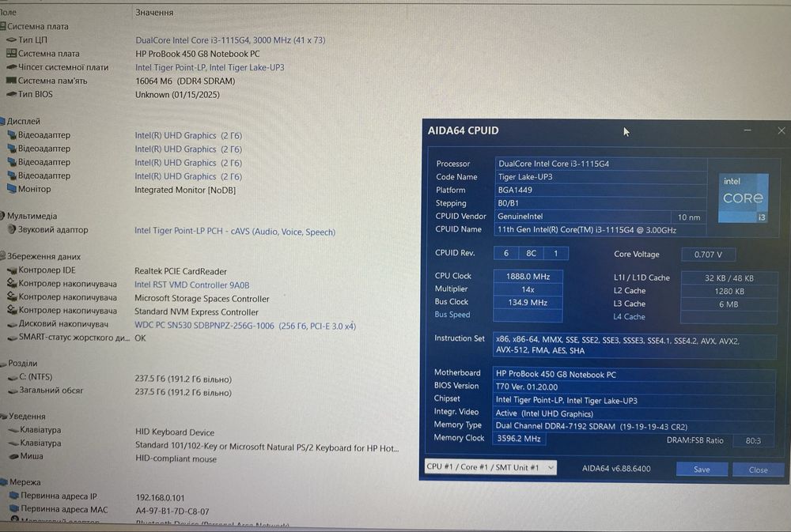
Task: Click the drive icon next to 'C: (NTFS)'
Action: pos(13,377)
